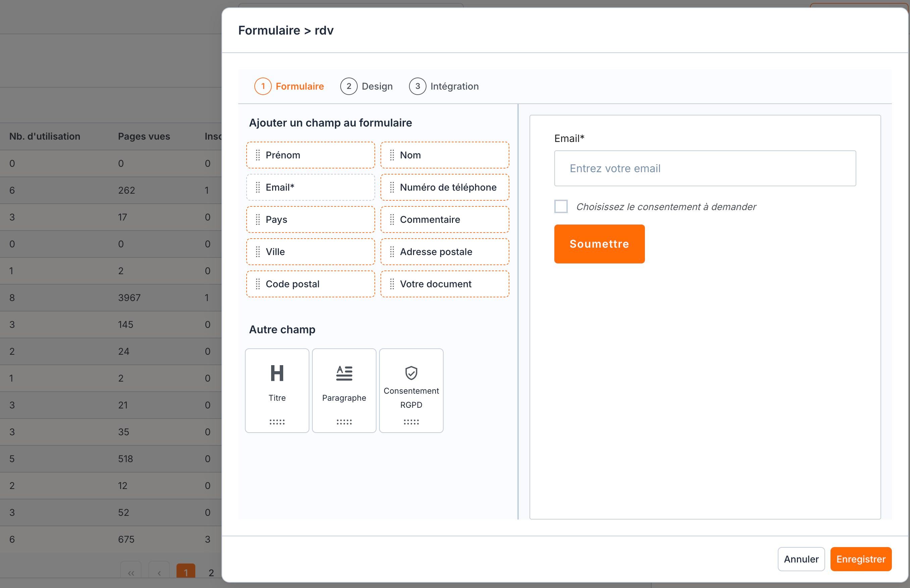Screen dimensions: 910x588
Task: Click Annuler to cancel the form
Action: click(x=801, y=559)
